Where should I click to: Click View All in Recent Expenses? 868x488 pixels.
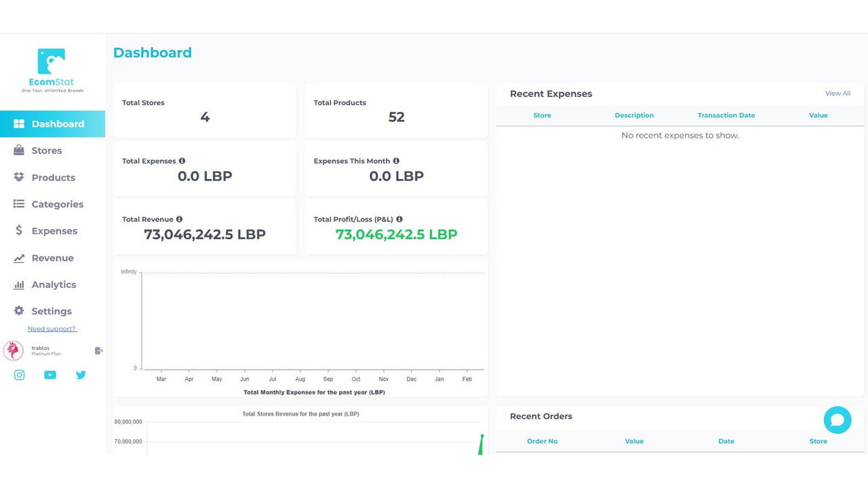(837, 94)
